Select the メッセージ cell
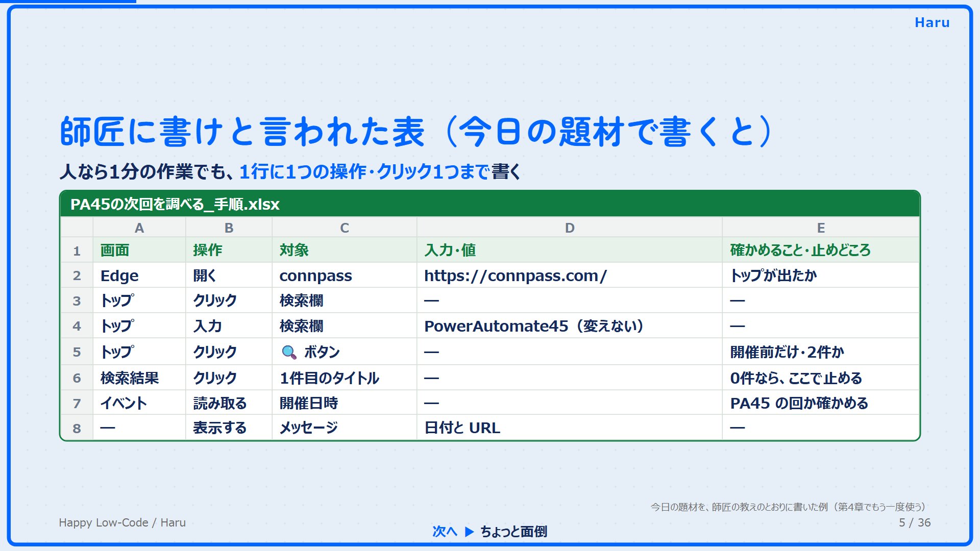980x551 pixels. (x=344, y=428)
